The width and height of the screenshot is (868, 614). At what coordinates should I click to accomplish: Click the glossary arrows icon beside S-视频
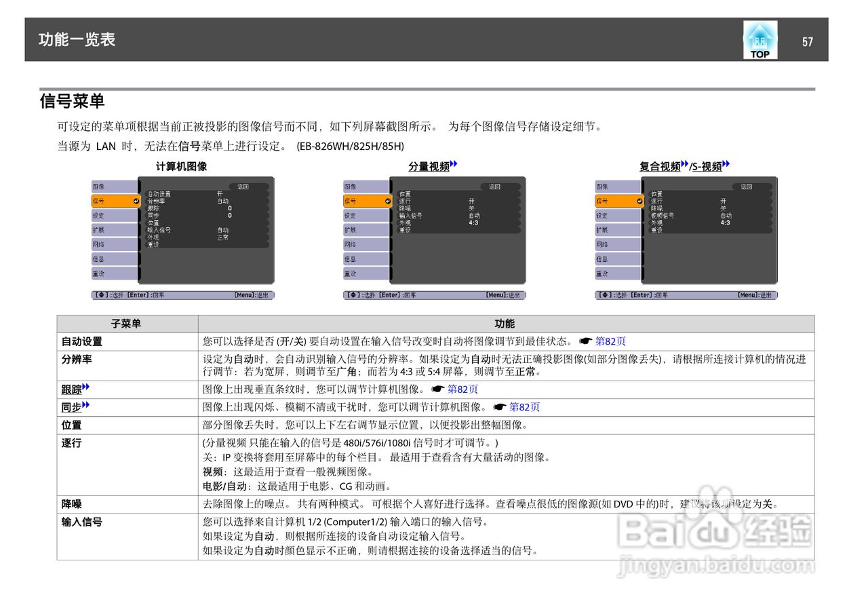726,164
